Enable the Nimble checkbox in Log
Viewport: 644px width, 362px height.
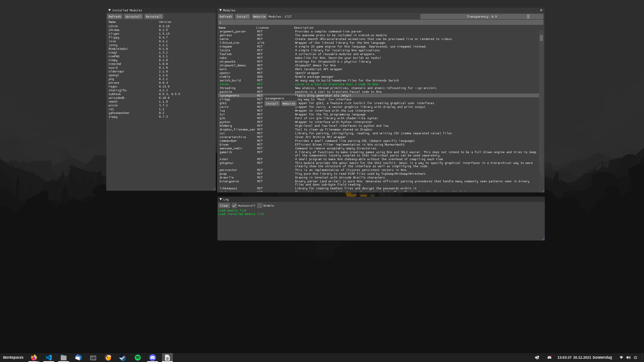(x=260, y=206)
